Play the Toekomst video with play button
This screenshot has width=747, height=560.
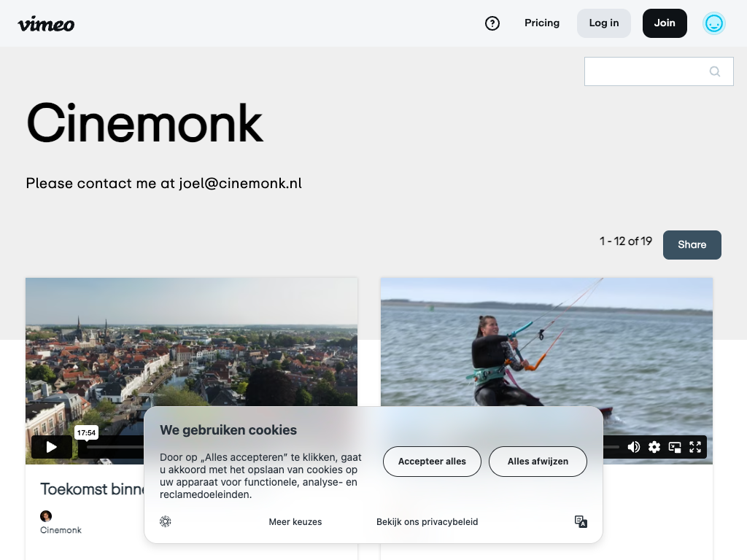(52, 447)
